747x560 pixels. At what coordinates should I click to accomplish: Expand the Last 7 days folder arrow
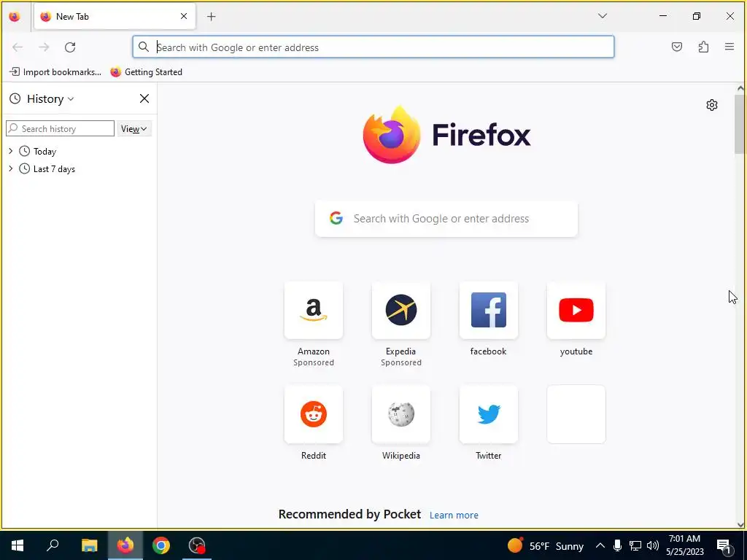point(11,168)
